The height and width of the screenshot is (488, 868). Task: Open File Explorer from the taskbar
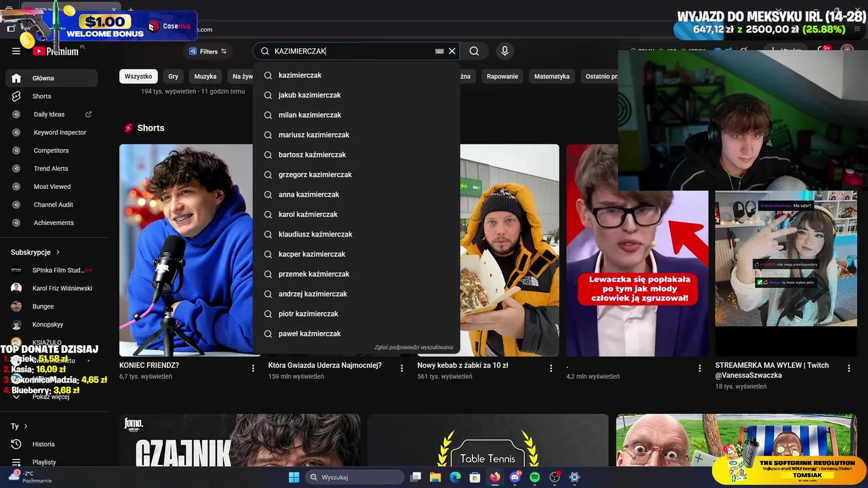435,477
